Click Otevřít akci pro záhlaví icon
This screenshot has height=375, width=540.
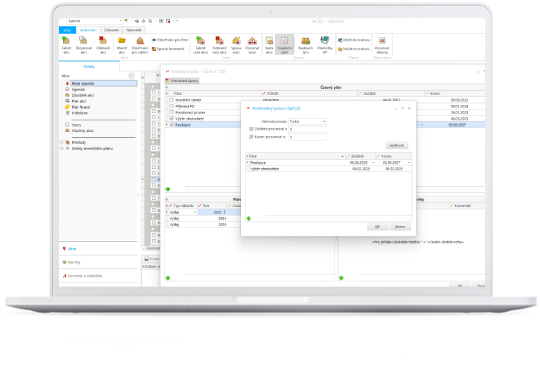[140, 41]
